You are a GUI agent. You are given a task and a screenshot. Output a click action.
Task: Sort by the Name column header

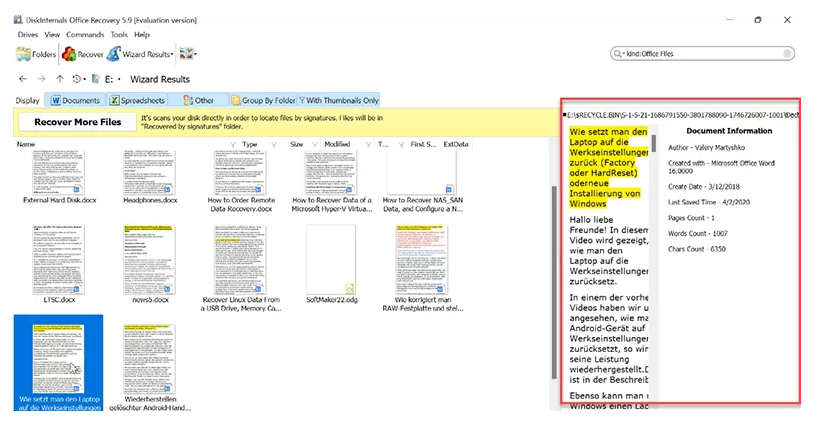coord(25,144)
